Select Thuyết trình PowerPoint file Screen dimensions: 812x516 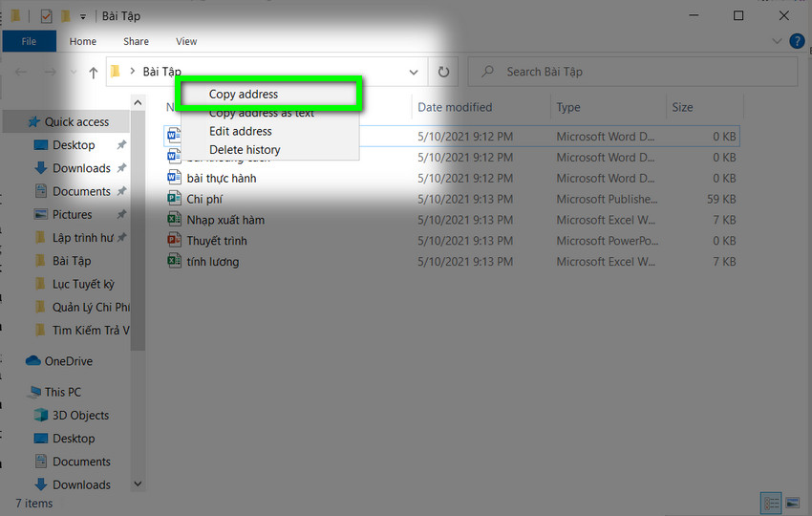[x=217, y=241]
